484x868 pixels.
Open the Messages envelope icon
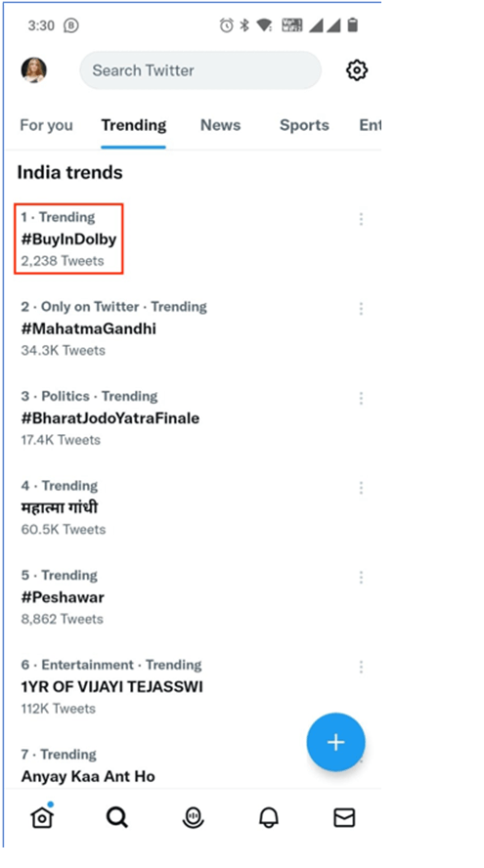[344, 817]
